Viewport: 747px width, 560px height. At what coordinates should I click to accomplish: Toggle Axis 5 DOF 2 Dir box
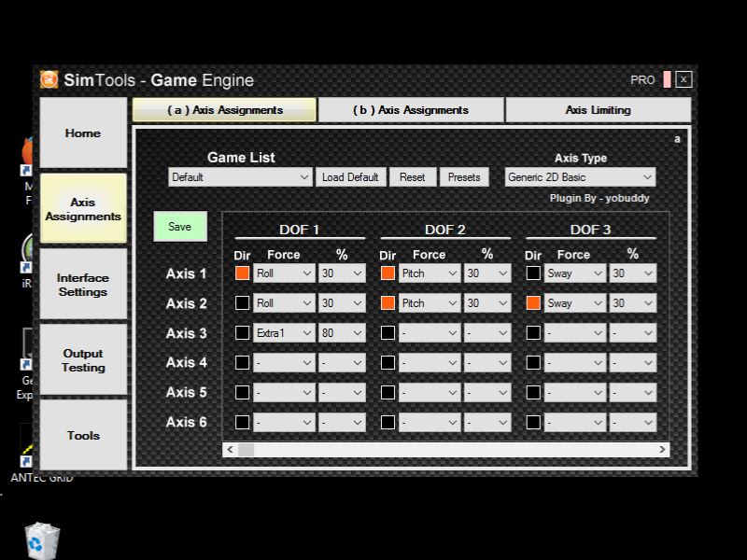click(388, 392)
